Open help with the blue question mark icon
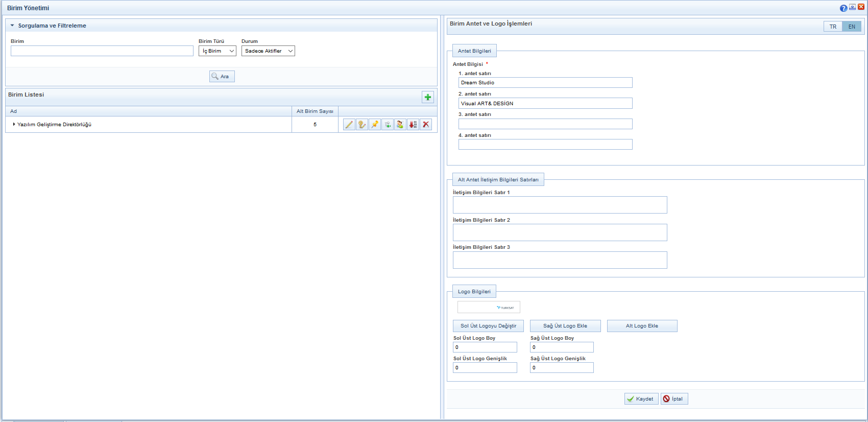The height and width of the screenshot is (422, 868). pos(843,8)
